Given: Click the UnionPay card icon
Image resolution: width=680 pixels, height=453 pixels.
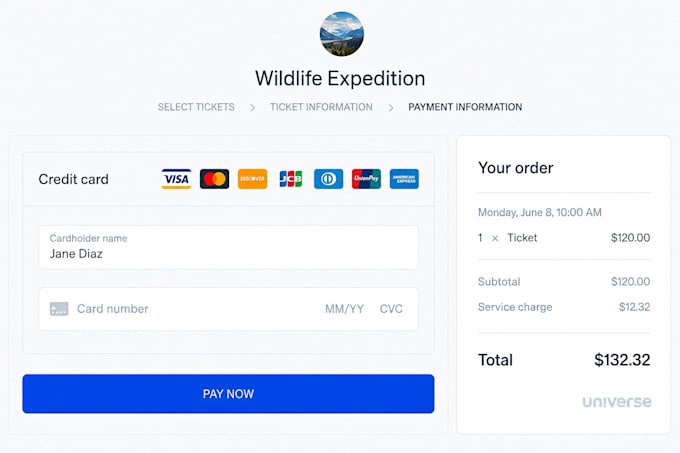Looking at the screenshot, I should pos(366,179).
